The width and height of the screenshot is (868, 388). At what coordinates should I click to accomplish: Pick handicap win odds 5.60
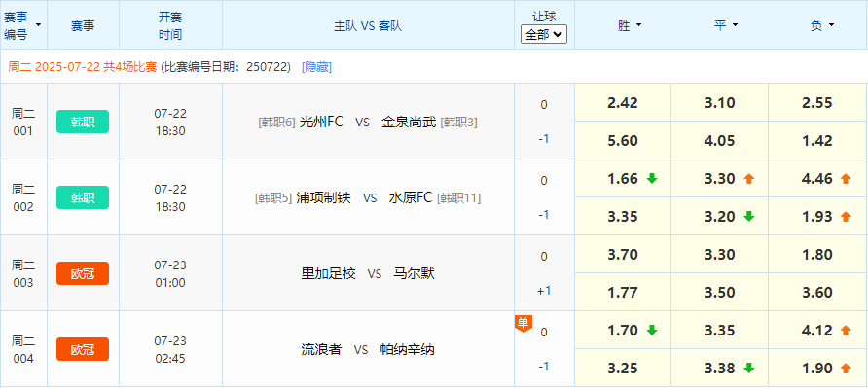click(x=623, y=141)
